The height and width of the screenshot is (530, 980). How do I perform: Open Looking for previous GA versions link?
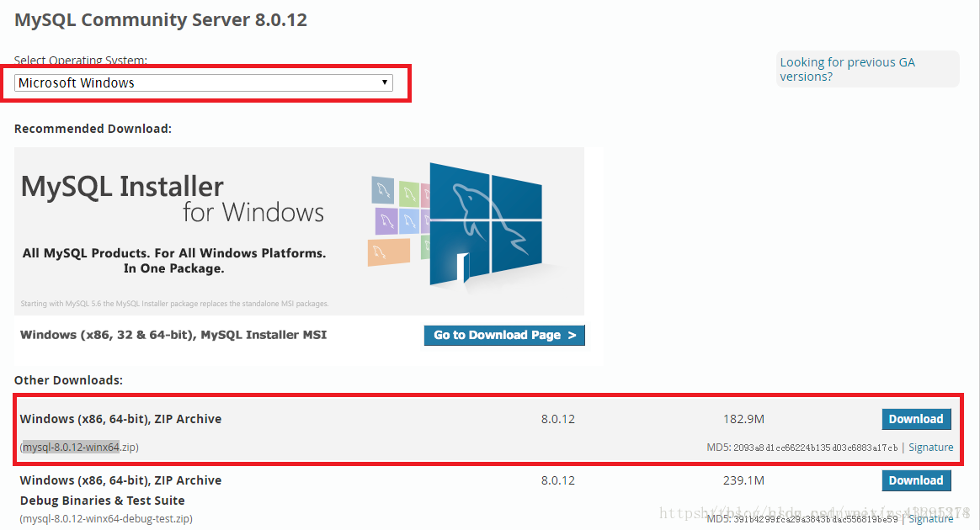coord(847,69)
